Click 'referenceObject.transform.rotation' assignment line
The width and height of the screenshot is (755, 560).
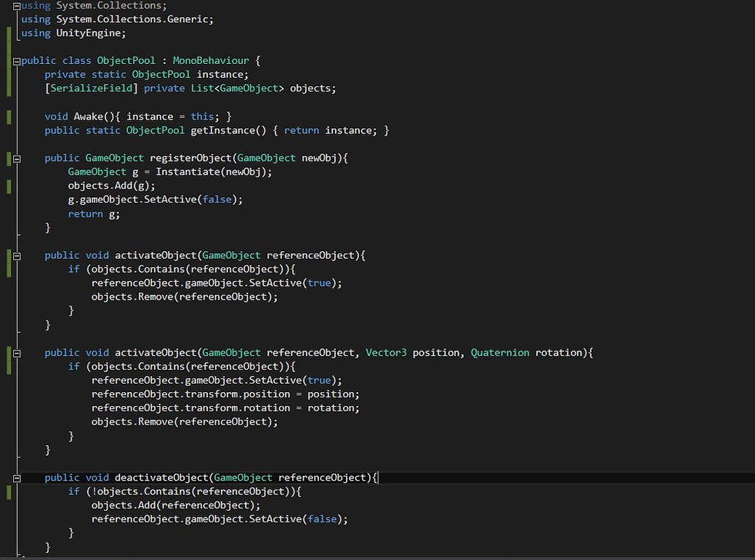[225, 407]
